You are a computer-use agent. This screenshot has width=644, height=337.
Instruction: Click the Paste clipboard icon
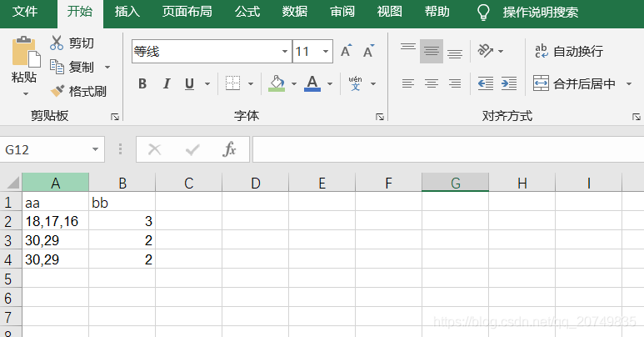point(26,53)
